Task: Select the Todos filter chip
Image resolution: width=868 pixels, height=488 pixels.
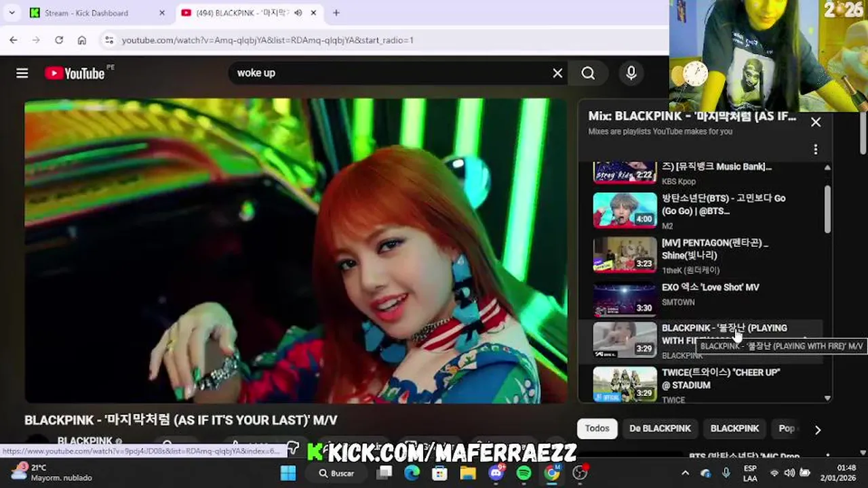Action: coord(597,428)
